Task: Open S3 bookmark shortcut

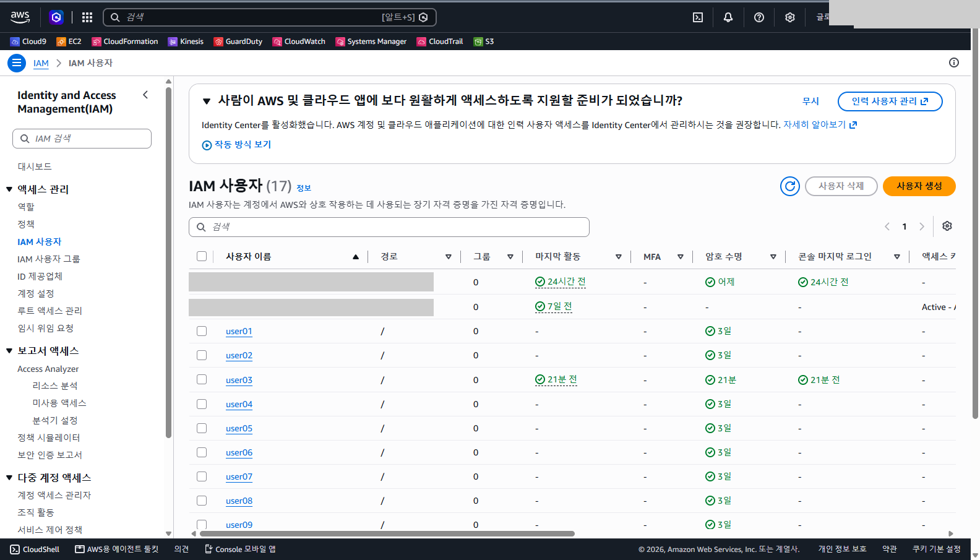Action: (x=484, y=41)
